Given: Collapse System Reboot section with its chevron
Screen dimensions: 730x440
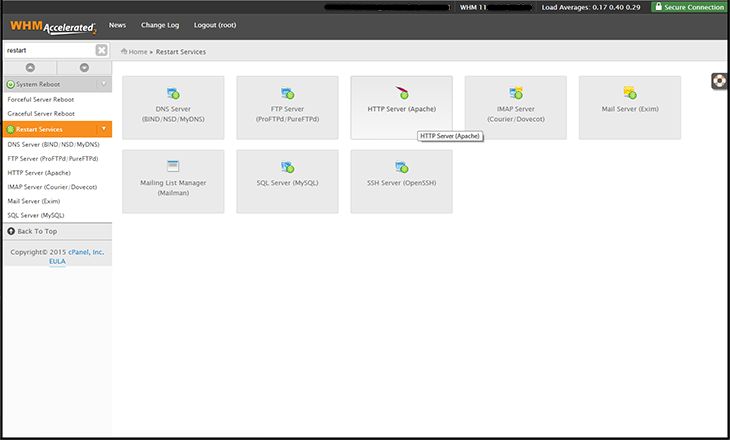Looking at the screenshot, I should (103, 84).
